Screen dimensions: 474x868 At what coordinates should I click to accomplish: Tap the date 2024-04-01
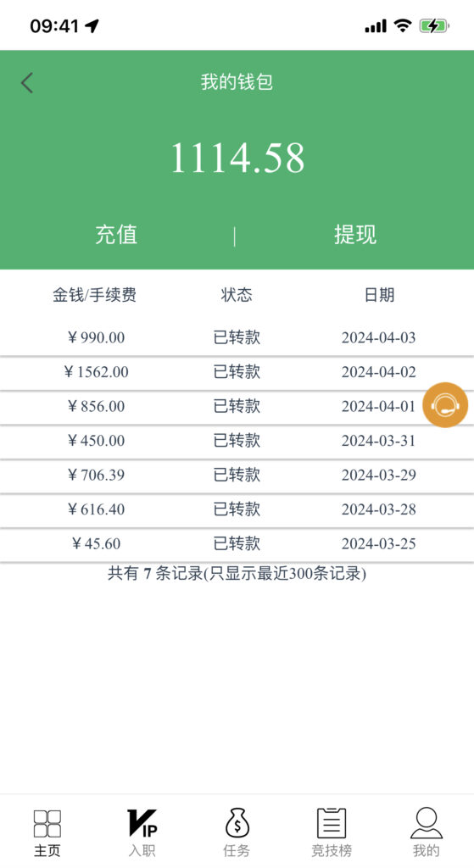(379, 406)
